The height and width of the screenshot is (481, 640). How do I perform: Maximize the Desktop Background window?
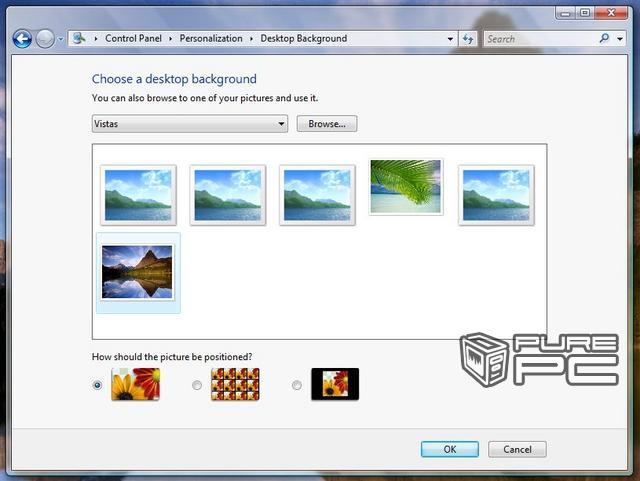pos(584,13)
